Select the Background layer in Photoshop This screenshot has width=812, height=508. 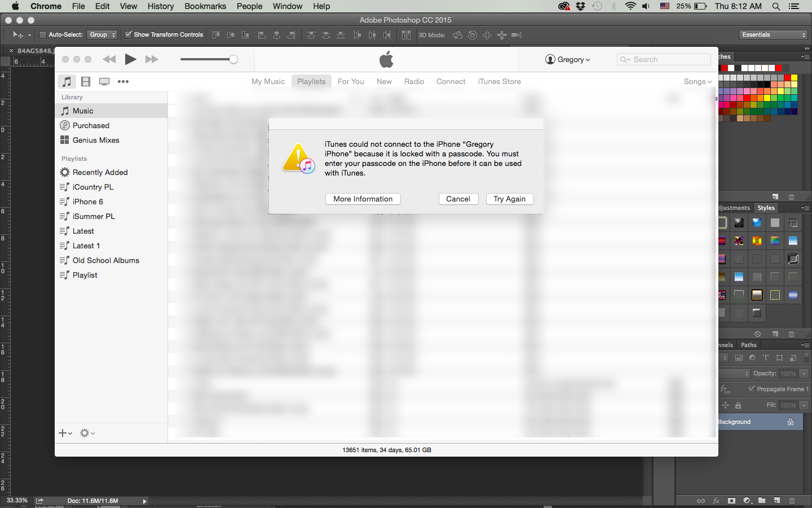pos(761,422)
